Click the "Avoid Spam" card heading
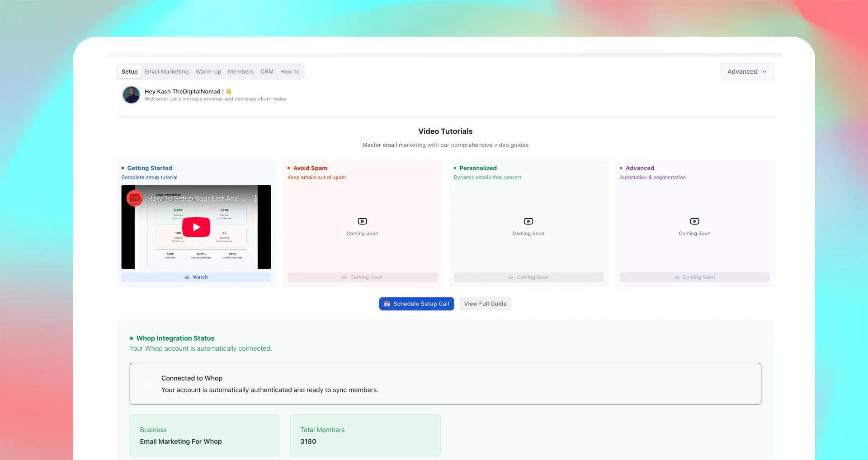 tap(310, 168)
